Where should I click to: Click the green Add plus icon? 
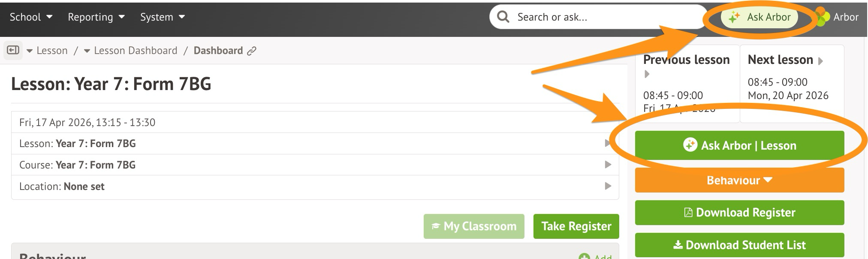click(583, 256)
